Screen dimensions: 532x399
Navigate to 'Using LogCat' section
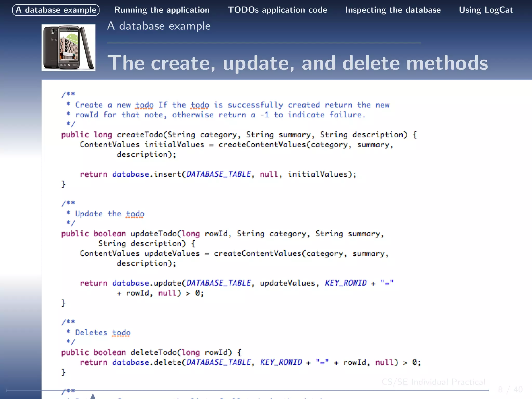[486, 10]
